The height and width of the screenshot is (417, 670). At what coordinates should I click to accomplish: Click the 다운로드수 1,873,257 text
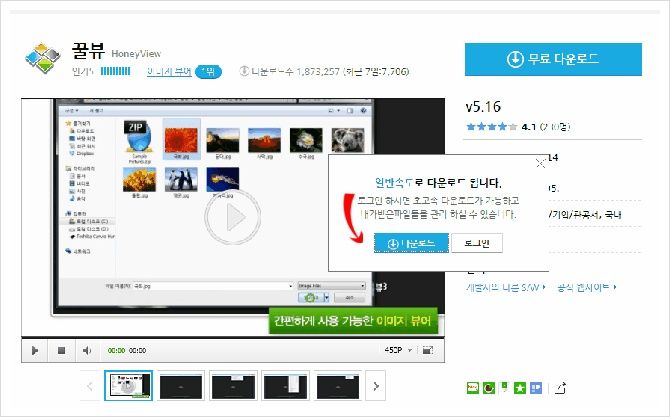coord(295,71)
